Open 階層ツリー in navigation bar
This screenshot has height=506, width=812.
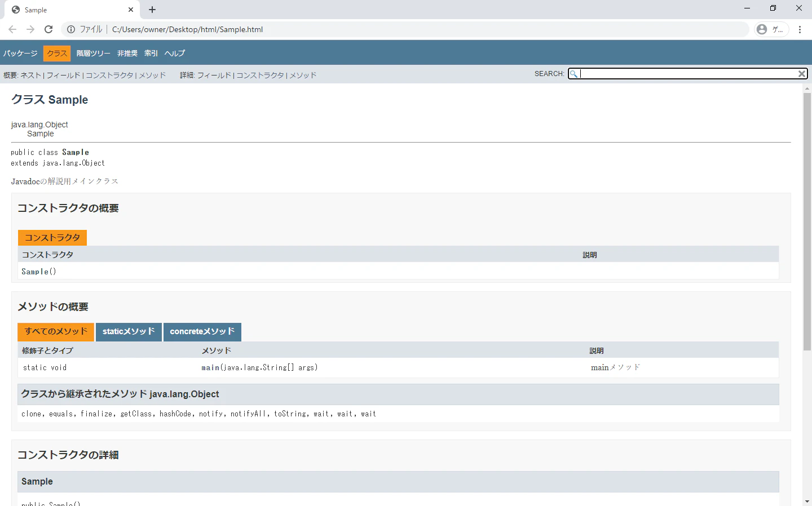pos(94,54)
